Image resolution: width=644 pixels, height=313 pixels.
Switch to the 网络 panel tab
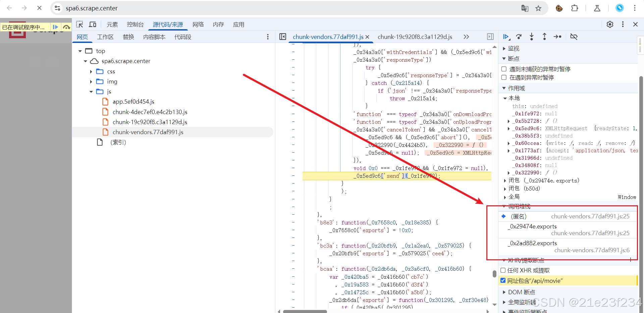[198, 24]
